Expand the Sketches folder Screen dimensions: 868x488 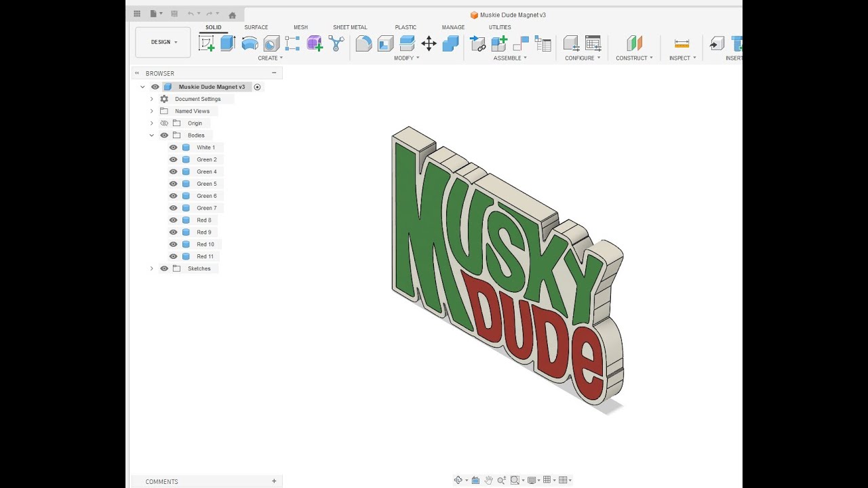152,268
